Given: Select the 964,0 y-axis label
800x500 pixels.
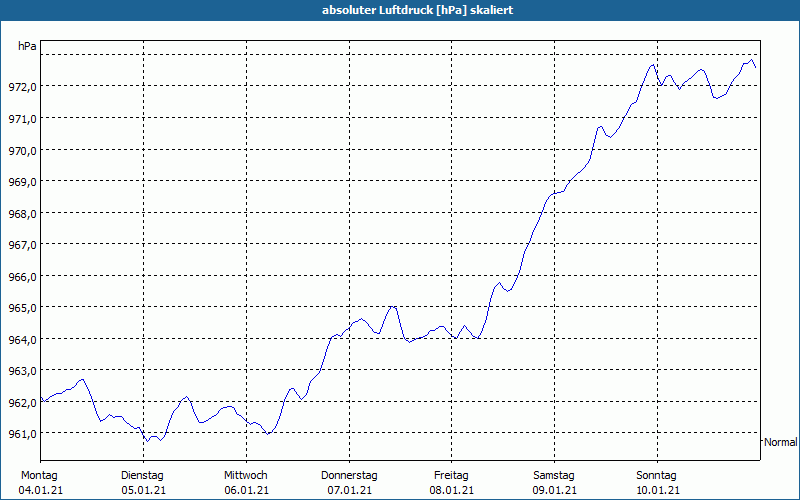Looking at the screenshot, I should coord(22,340).
